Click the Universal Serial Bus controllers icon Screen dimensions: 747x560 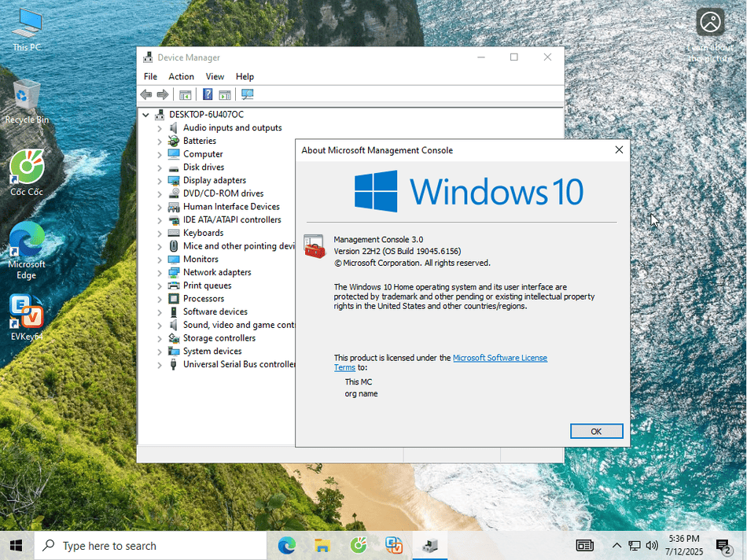click(174, 365)
